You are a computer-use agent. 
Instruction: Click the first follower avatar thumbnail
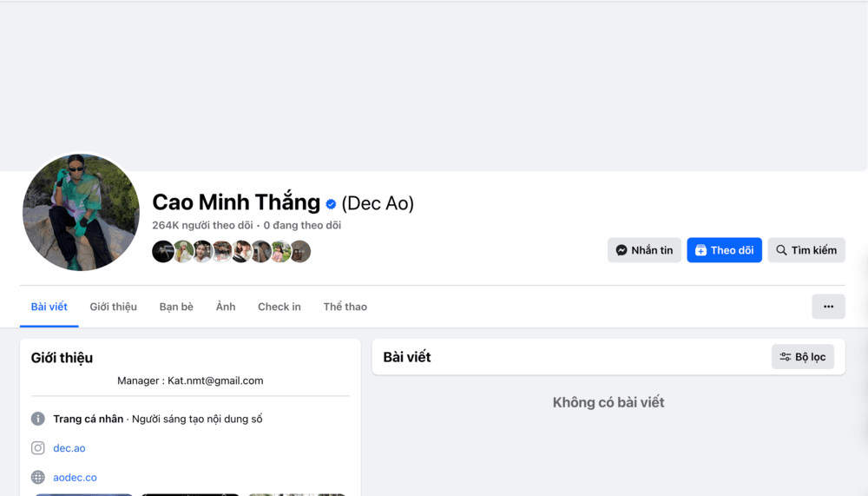point(163,252)
